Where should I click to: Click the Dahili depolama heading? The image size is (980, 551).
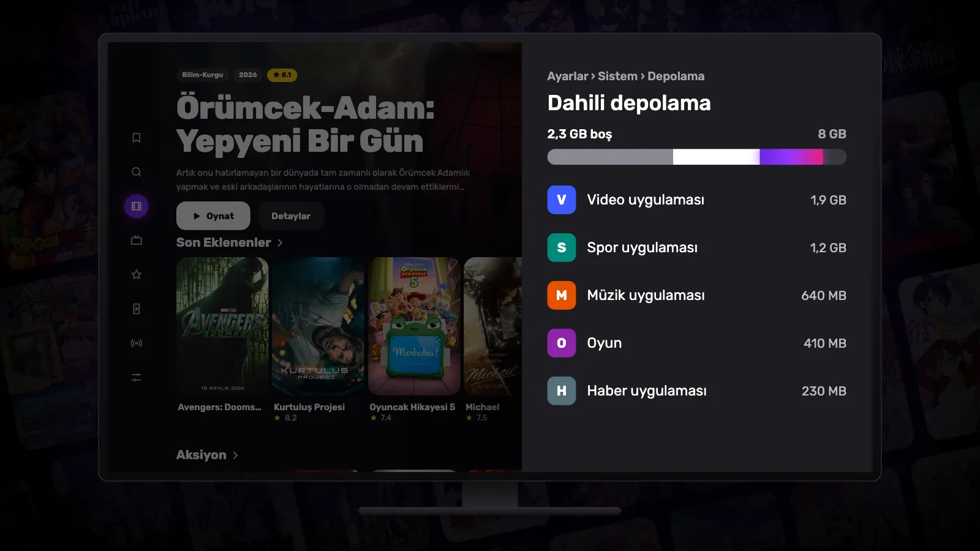point(629,103)
